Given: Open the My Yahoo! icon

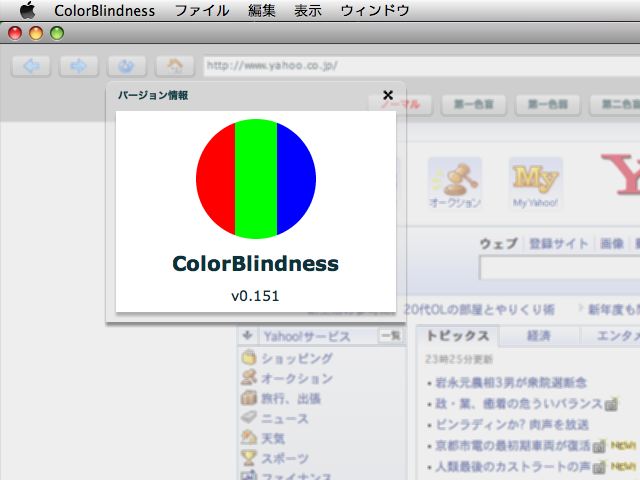Looking at the screenshot, I should [x=535, y=178].
